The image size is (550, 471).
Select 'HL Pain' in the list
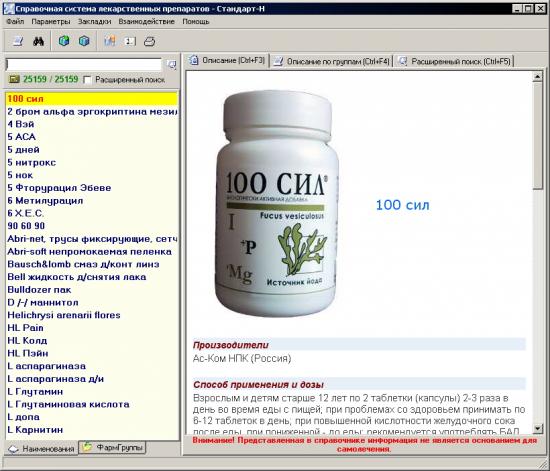[92, 328]
